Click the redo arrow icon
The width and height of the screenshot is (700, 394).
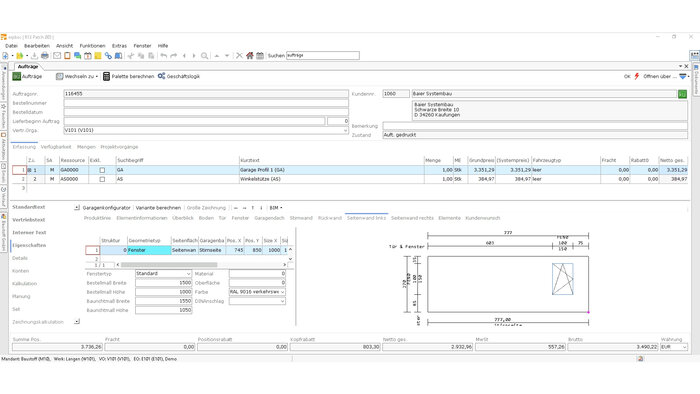(174, 56)
